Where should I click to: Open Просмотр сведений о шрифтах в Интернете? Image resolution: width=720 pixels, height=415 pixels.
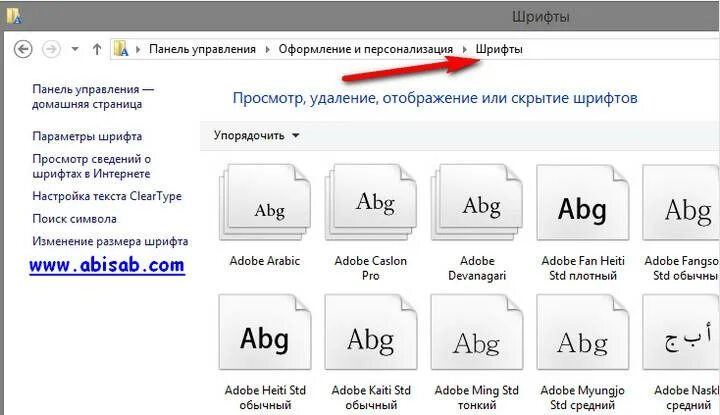pyautogui.click(x=91, y=166)
